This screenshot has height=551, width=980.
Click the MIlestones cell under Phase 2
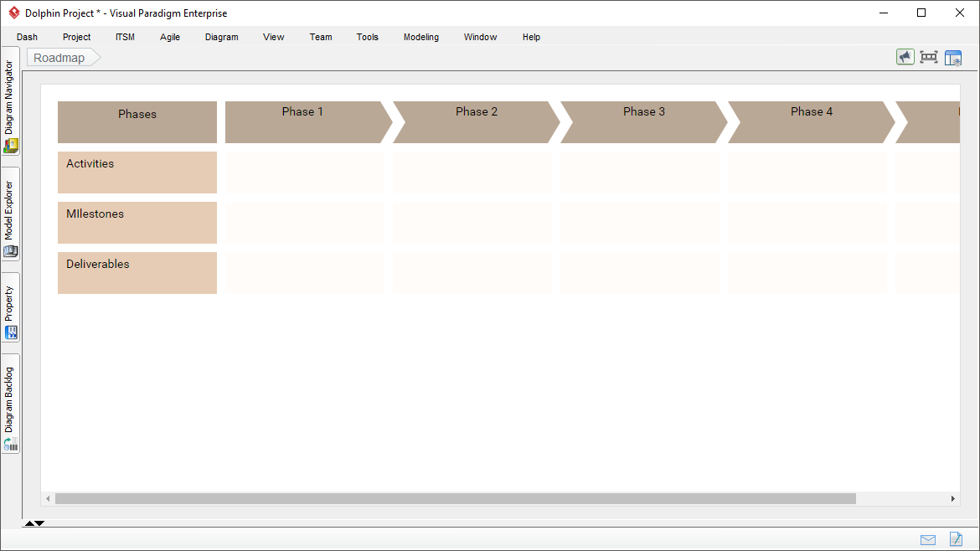(472, 223)
